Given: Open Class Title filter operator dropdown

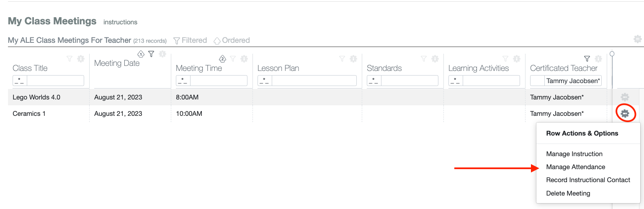Looking at the screenshot, I should [x=20, y=81].
